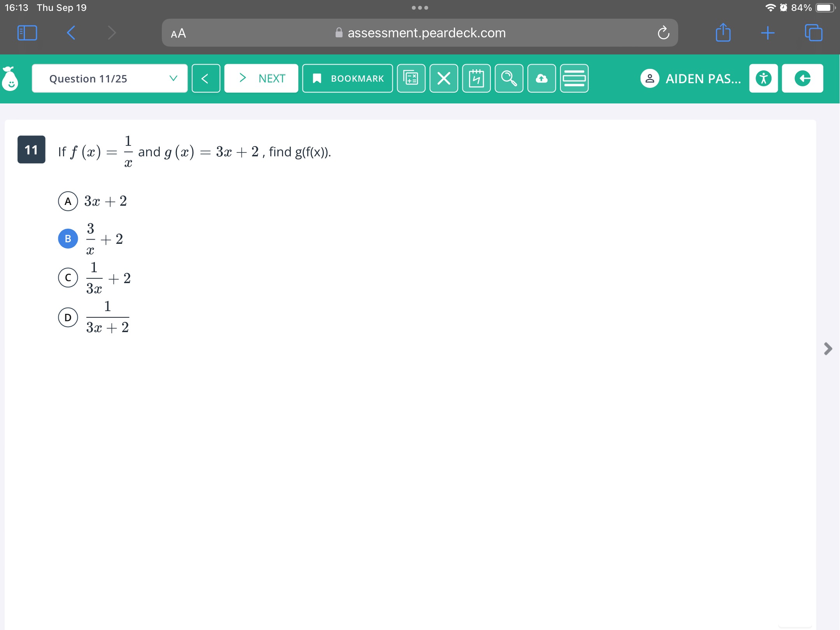The height and width of the screenshot is (630, 840).
Task: Toggle the line reader tool
Action: coord(574,78)
